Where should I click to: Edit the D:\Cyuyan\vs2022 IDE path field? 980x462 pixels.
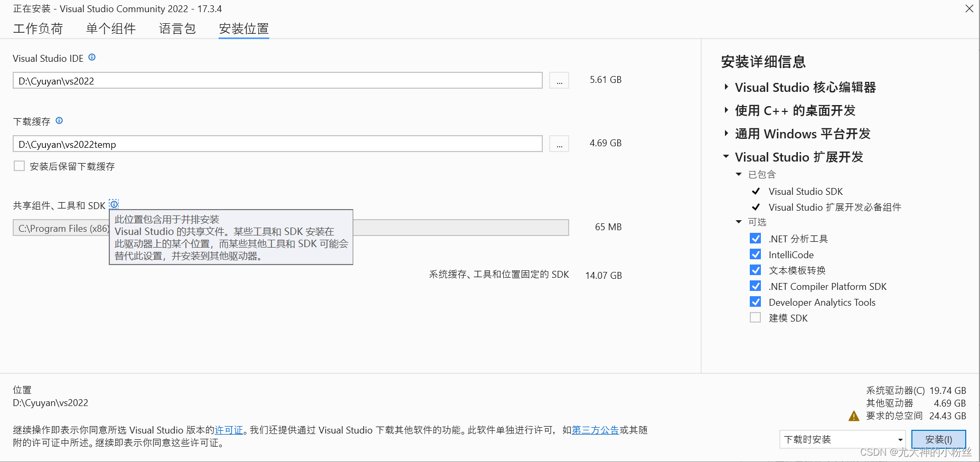pos(278,81)
